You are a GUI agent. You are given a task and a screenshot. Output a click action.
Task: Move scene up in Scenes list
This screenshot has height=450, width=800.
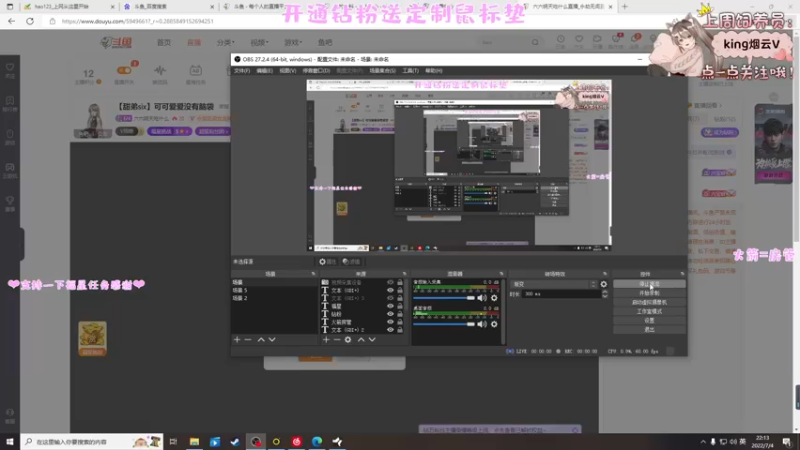click(261, 340)
